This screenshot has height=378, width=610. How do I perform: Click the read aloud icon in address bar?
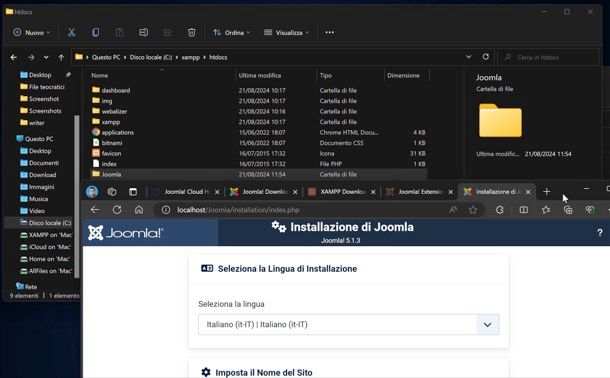453,210
